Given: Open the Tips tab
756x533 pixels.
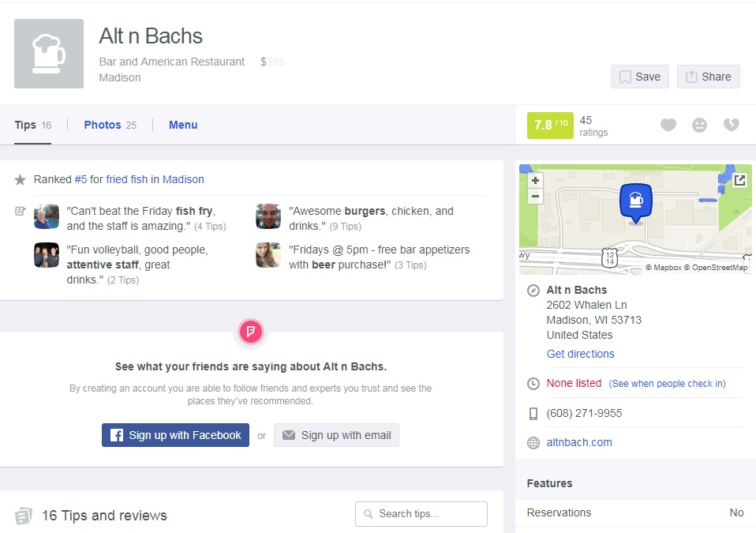Looking at the screenshot, I should click(x=33, y=125).
